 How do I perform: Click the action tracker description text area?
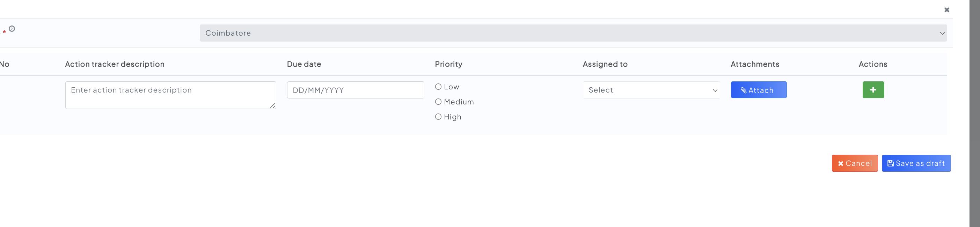click(170, 95)
